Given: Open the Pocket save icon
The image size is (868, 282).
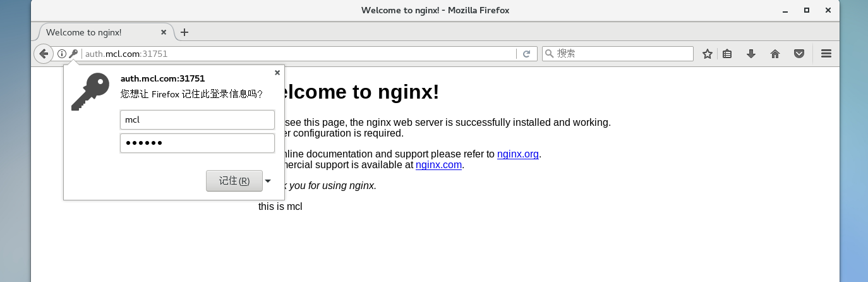Looking at the screenshot, I should point(799,54).
